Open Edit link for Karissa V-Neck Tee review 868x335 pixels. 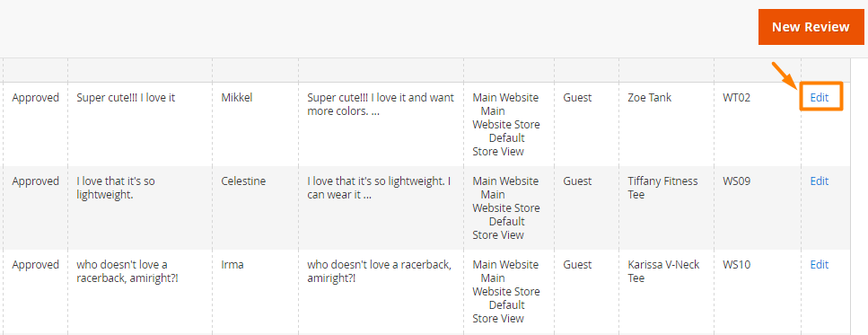[x=820, y=265]
